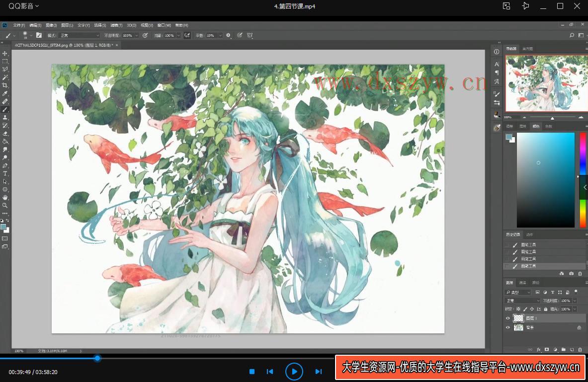Screen dimensions: 588x382
Task: Open the 滤镜(T) menu
Action: 116,25
